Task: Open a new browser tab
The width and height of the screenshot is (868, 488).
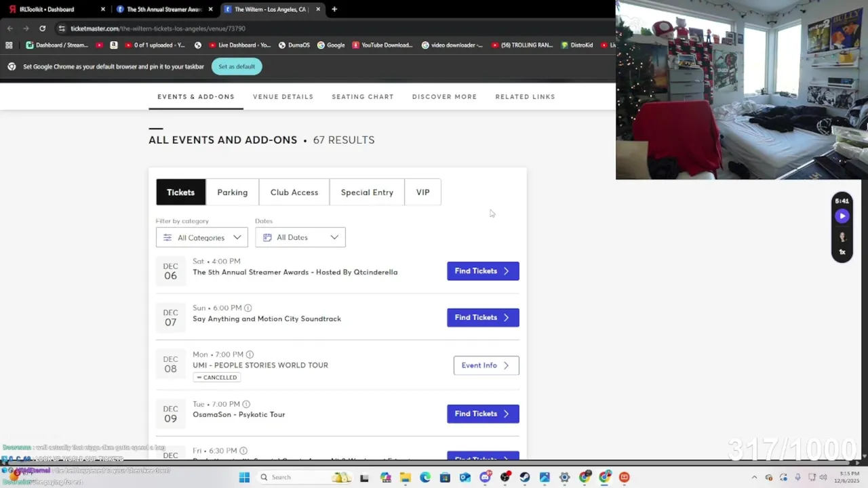Action: (x=334, y=9)
